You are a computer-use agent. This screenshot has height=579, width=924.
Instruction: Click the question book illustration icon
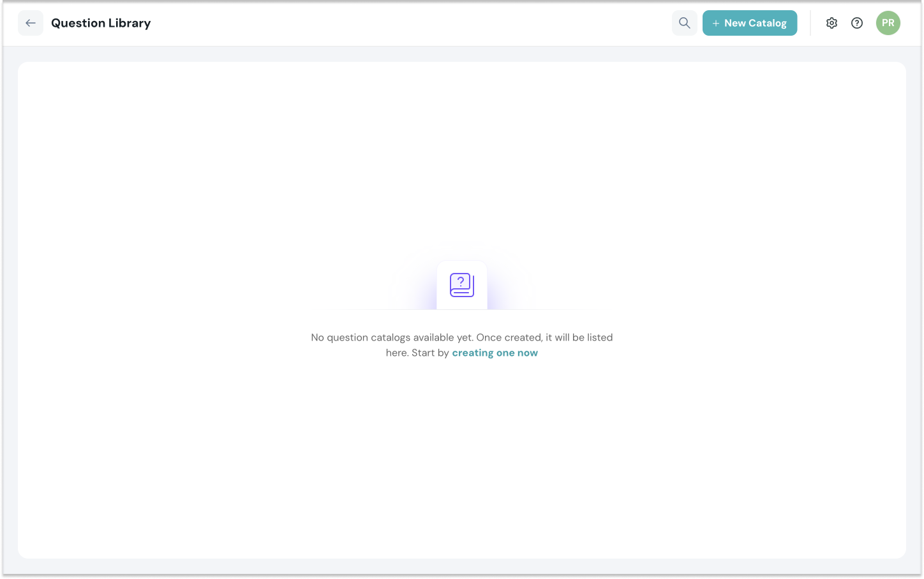[461, 285]
